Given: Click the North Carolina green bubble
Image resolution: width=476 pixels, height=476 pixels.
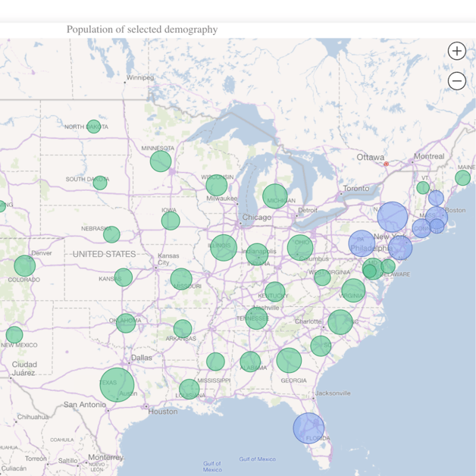Looking at the screenshot, I should pyautogui.click(x=340, y=322).
